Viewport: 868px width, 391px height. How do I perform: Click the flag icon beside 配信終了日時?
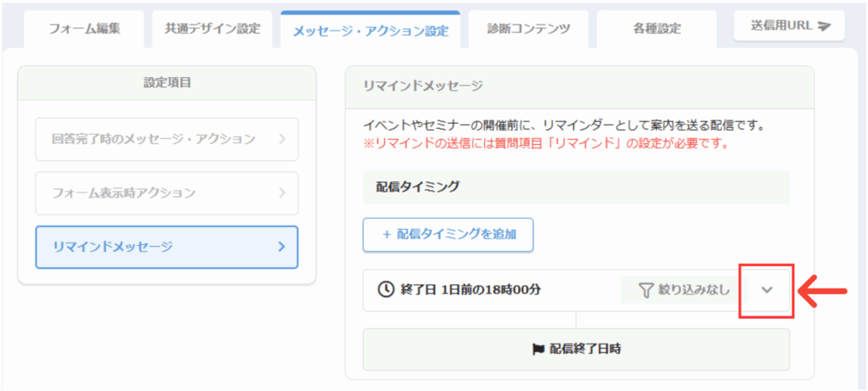[x=537, y=349]
